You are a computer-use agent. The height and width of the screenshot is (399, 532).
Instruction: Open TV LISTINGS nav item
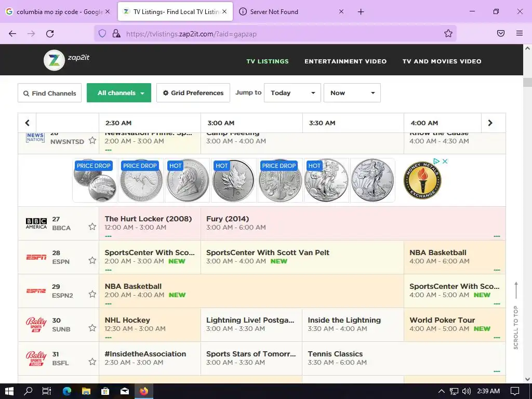(268, 61)
